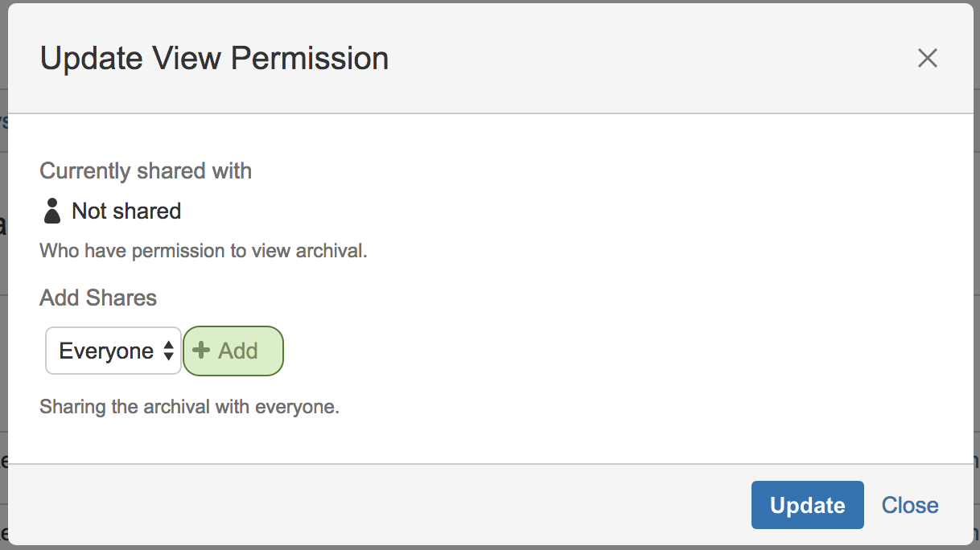Click the Currently shared with label
980x550 pixels.
pyautogui.click(x=146, y=170)
